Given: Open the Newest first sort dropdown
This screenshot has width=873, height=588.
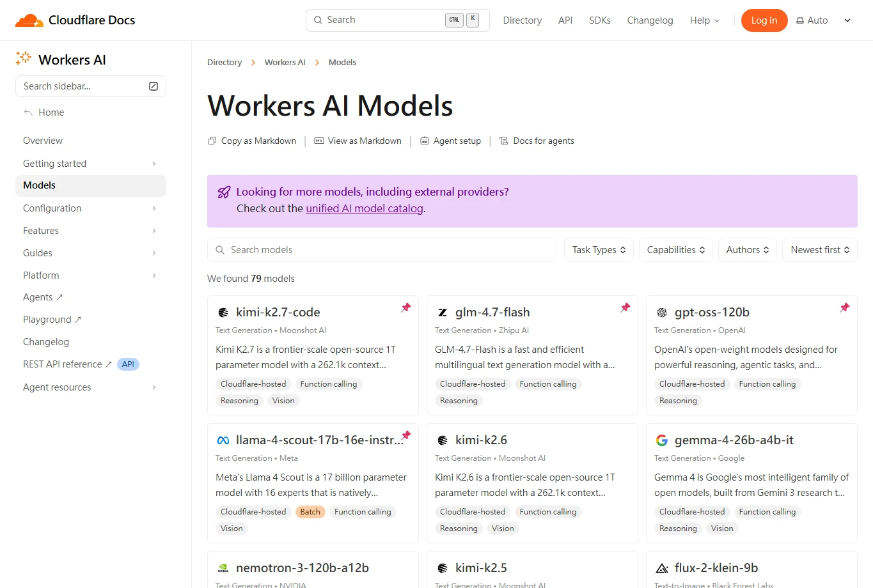Looking at the screenshot, I should point(820,250).
